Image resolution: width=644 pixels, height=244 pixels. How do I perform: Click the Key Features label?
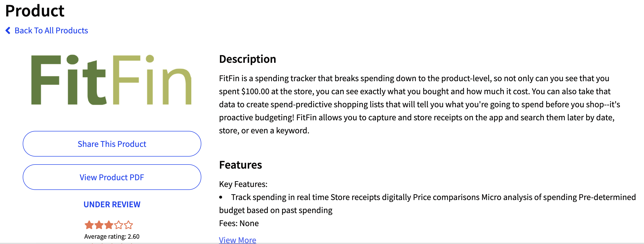[x=243, y=184]
